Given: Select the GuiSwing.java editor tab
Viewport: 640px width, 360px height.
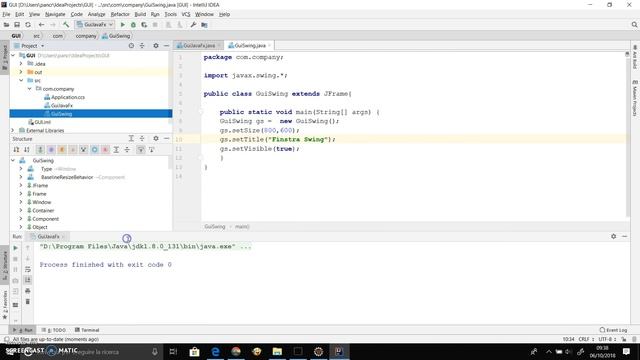Looking at the screenshot, I should (x=250, y=46).
